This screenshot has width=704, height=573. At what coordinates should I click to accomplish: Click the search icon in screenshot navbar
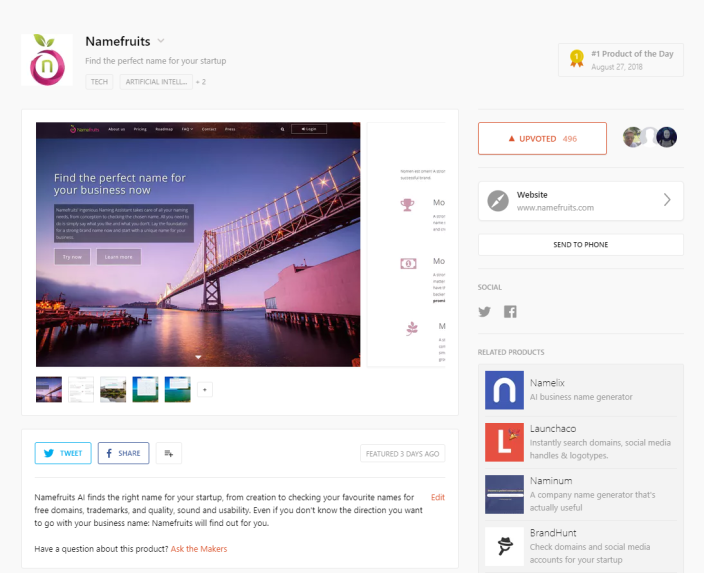[x=282, y=129]
